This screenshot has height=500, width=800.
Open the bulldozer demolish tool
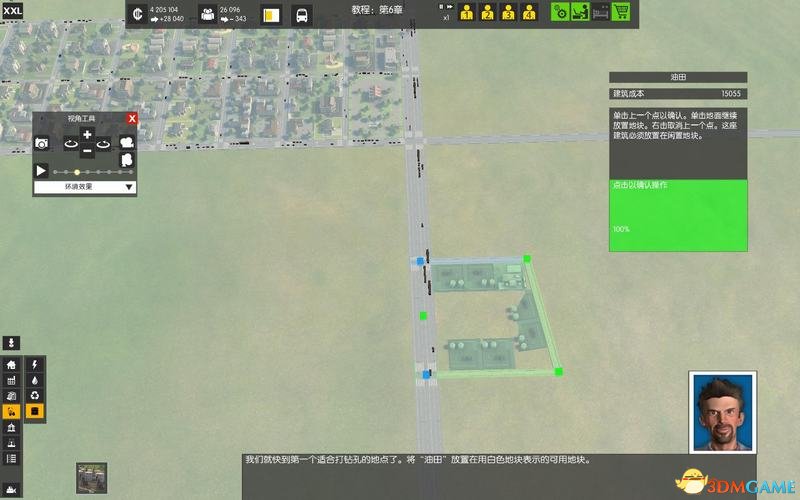point(11,490)
